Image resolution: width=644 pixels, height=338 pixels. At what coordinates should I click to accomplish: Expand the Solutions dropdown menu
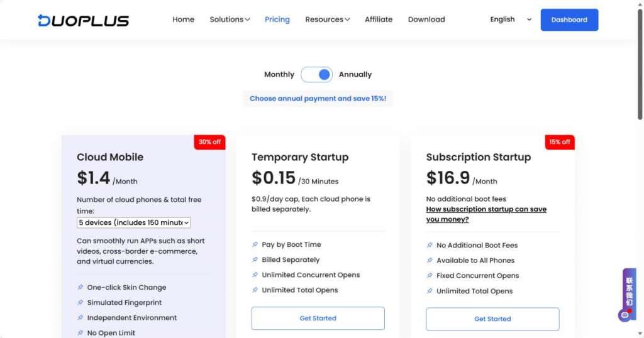click(230, 19)
